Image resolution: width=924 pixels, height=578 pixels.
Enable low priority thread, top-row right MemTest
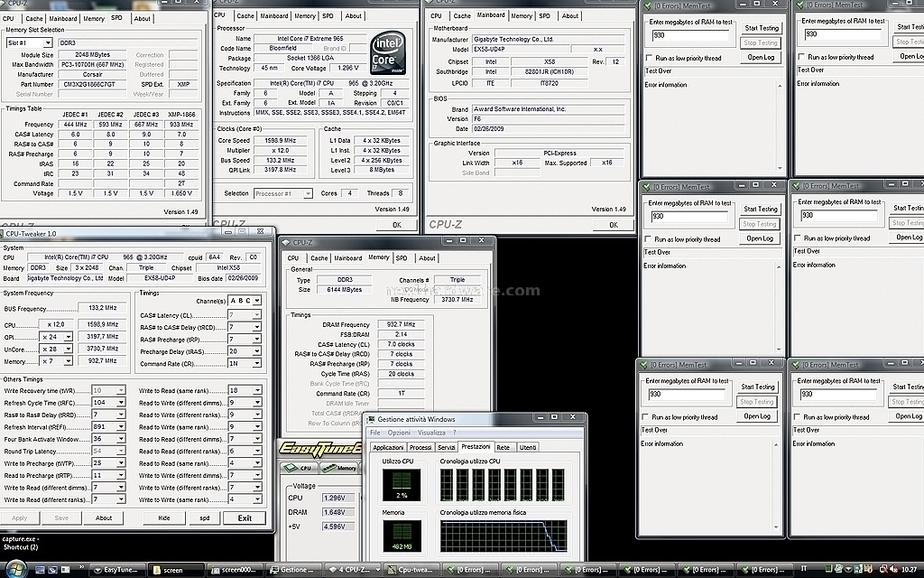(801, 57)
